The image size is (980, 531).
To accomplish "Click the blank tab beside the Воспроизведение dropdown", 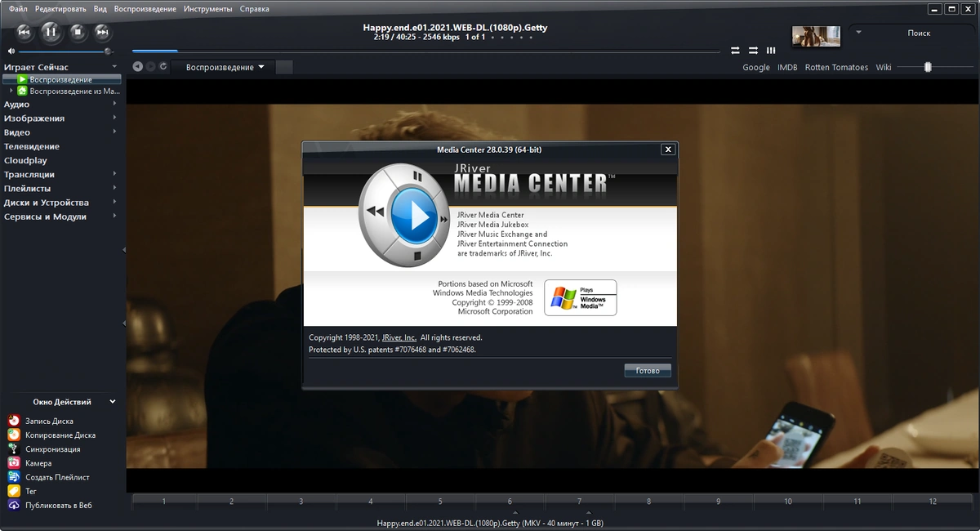I will coord(284,67).
